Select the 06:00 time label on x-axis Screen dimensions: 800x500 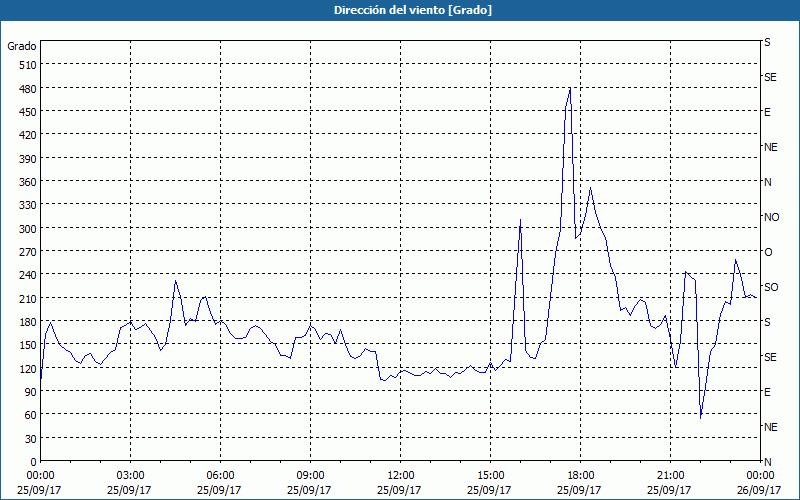[220, 476]
